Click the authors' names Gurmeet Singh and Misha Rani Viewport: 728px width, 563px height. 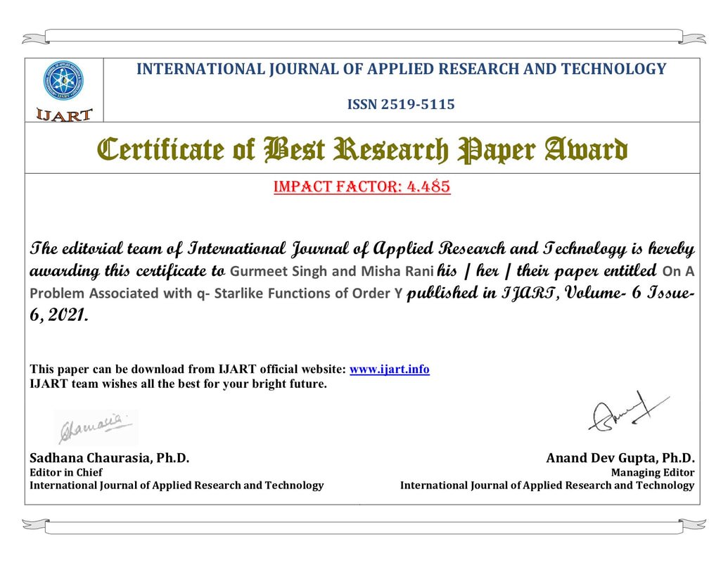(x=331, y=271)
